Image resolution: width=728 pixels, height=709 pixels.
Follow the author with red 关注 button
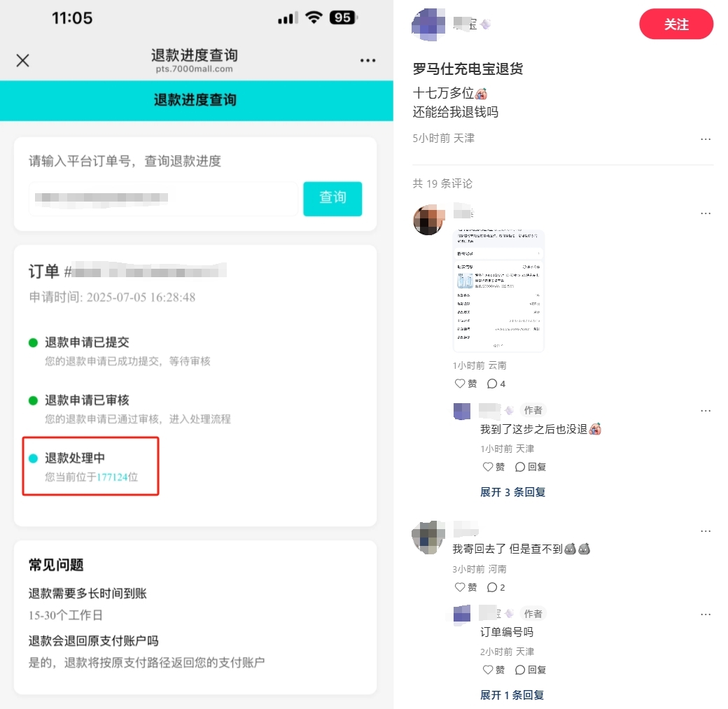click(675, 24)
